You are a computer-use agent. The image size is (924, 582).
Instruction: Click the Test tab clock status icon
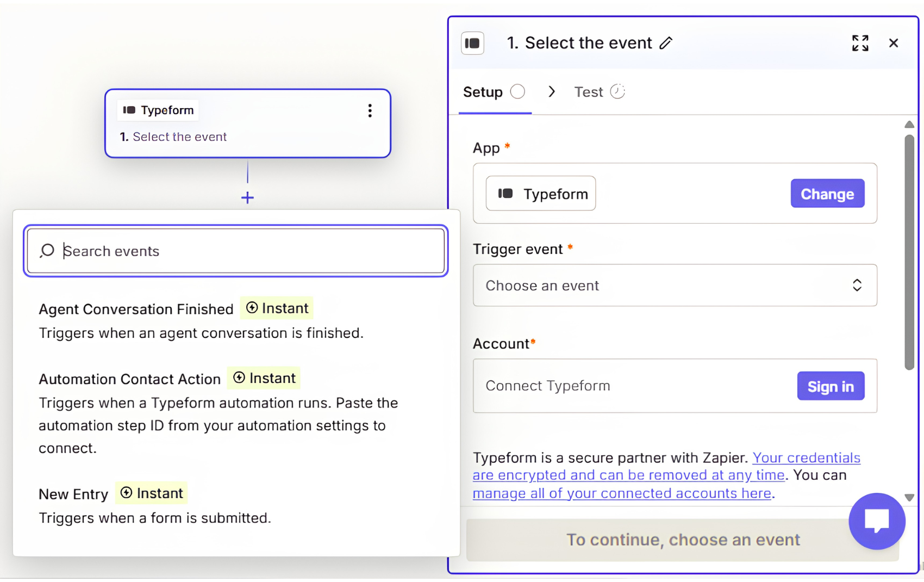[617, 91]
